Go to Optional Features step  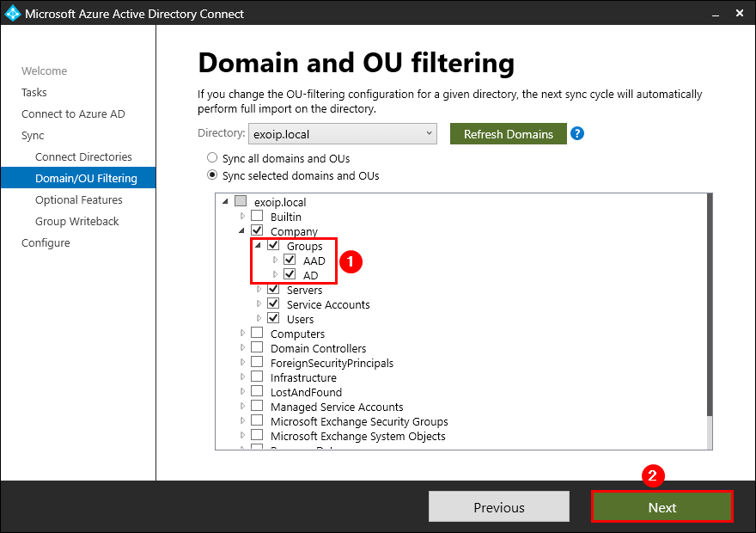tap(79, 199)
